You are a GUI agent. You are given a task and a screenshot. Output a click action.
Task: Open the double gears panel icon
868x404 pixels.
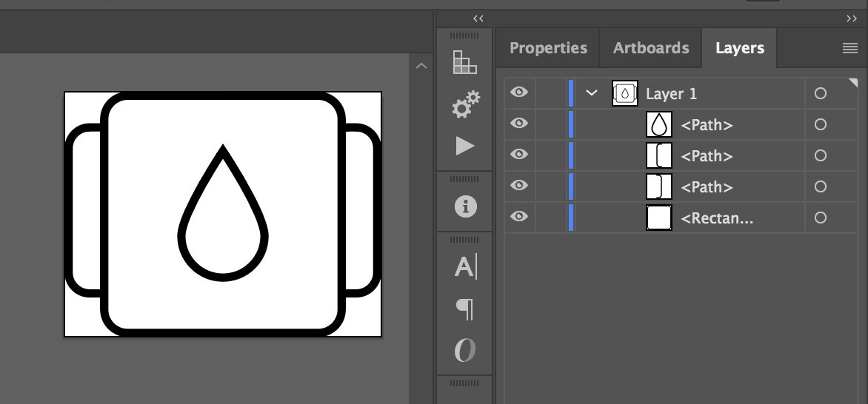465,104
